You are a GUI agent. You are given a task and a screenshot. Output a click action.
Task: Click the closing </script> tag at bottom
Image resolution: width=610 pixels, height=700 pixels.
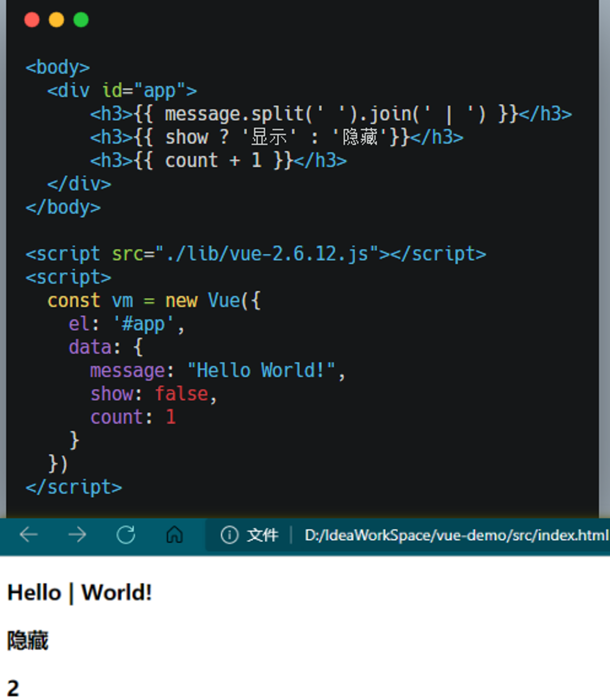(74, 487)
